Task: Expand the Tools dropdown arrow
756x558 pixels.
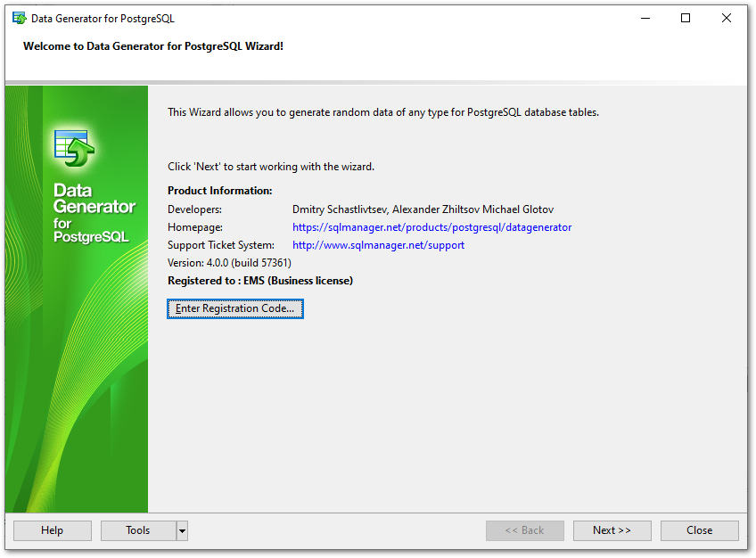Action: [x=182, y=530]
